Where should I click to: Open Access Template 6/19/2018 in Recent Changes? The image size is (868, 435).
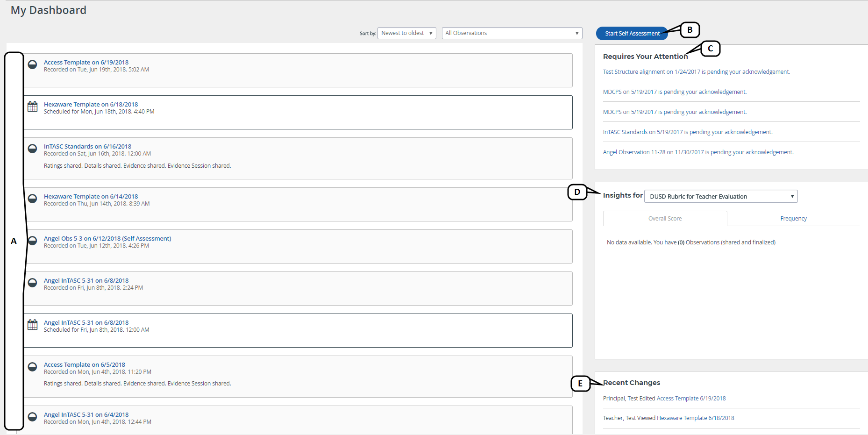[691, 399]
